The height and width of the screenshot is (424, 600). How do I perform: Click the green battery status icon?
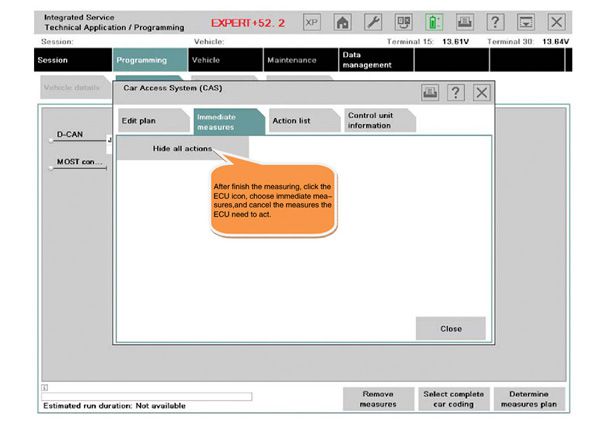pos(435,22)
